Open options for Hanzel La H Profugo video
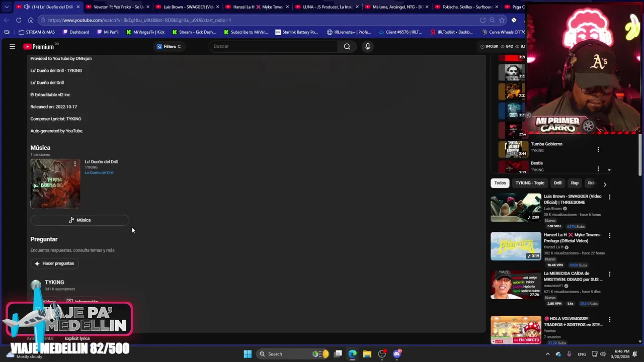The image size is (644, 362). click(x=609, y=235)
